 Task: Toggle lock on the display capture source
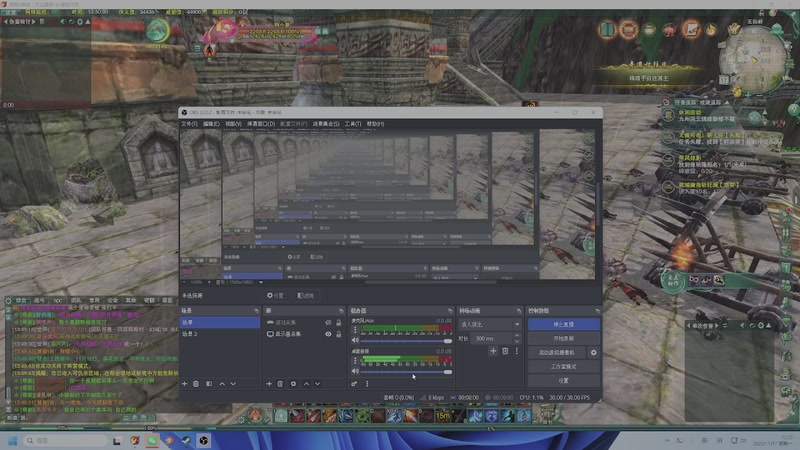(x=338, y=334)
